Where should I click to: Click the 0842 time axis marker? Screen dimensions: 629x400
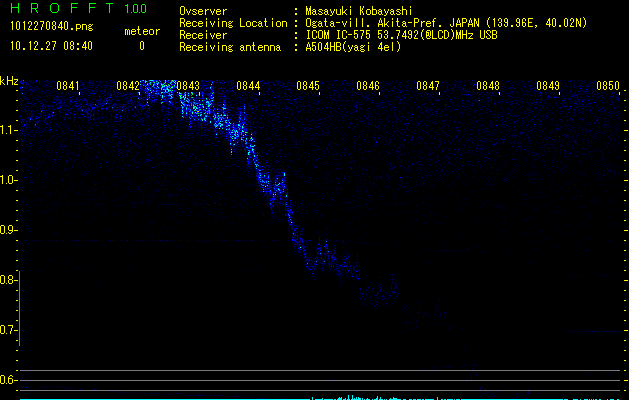128,86
